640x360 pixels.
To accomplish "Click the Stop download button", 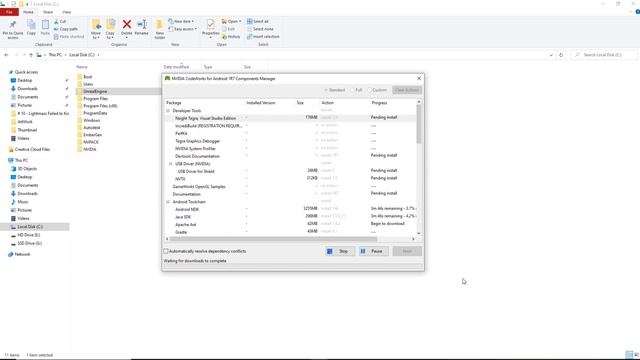I will pyautogui.click(x=340, y=251).
